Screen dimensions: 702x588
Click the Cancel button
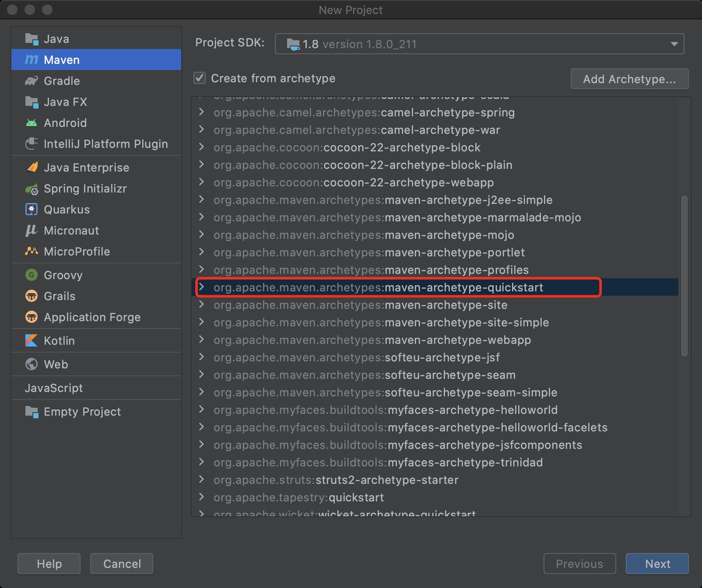(x=122, y=563)
